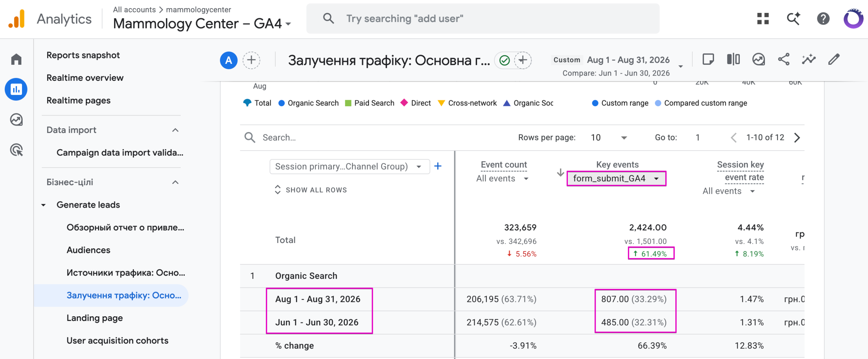Click SHOW ALL ROWS button
This screenshot has height=359, width=868.
tap(311, 190)
